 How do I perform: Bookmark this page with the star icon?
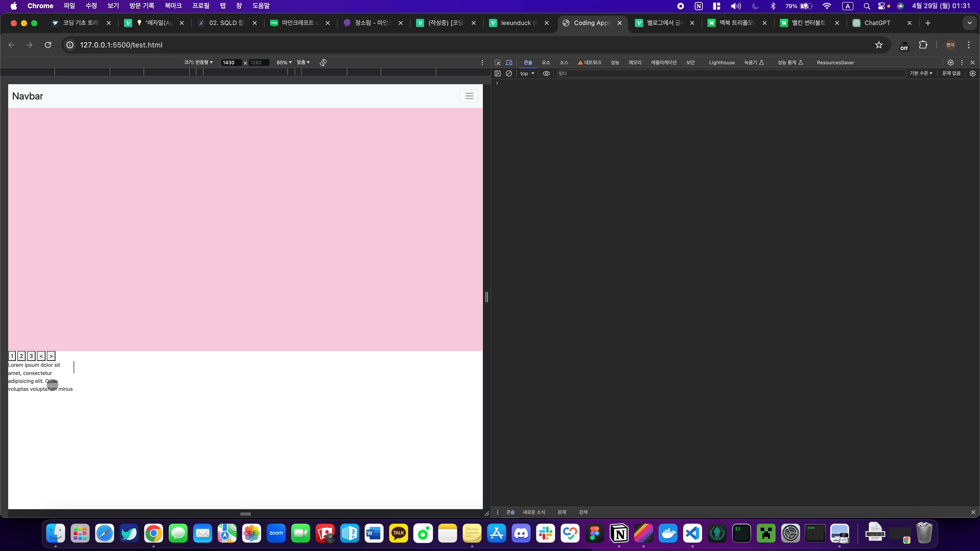point(878,45)
